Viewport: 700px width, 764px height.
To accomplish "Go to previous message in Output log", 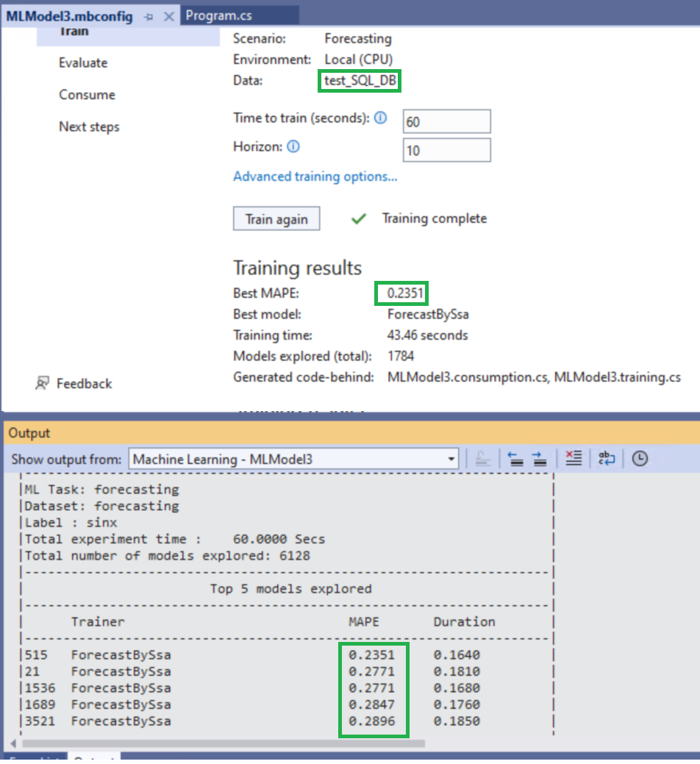I will (x=518, y=459).
